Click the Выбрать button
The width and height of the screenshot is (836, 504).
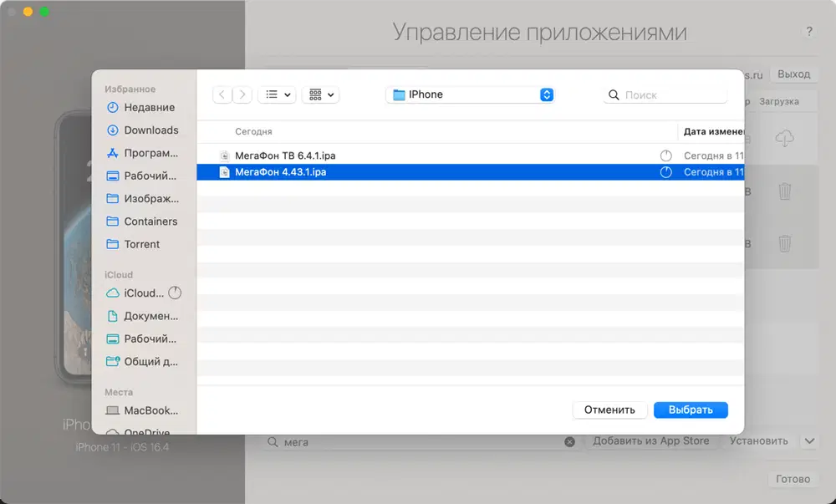(691, 410)
